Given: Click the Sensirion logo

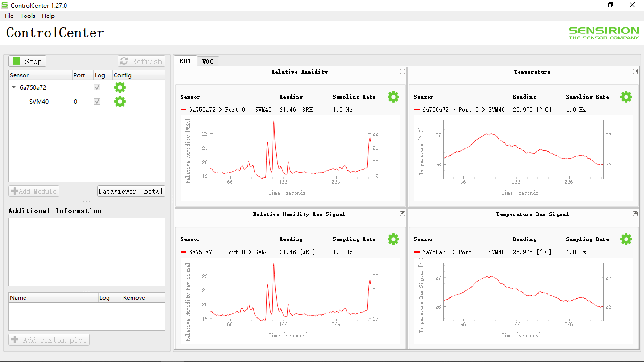Looking at the screenshot, I should tap(603, 33).
